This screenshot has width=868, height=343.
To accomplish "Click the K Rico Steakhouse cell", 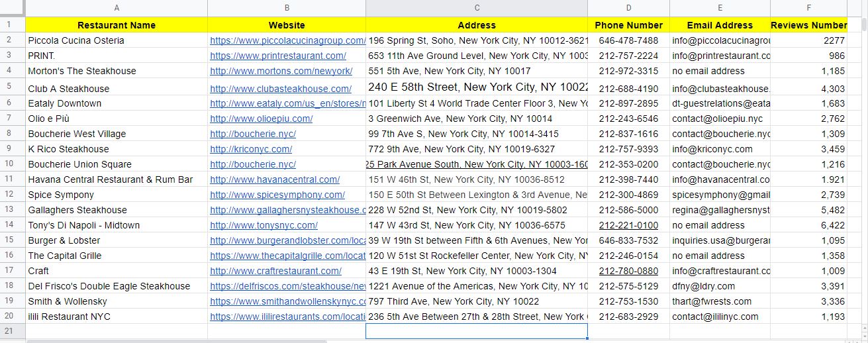I will 117,149.
